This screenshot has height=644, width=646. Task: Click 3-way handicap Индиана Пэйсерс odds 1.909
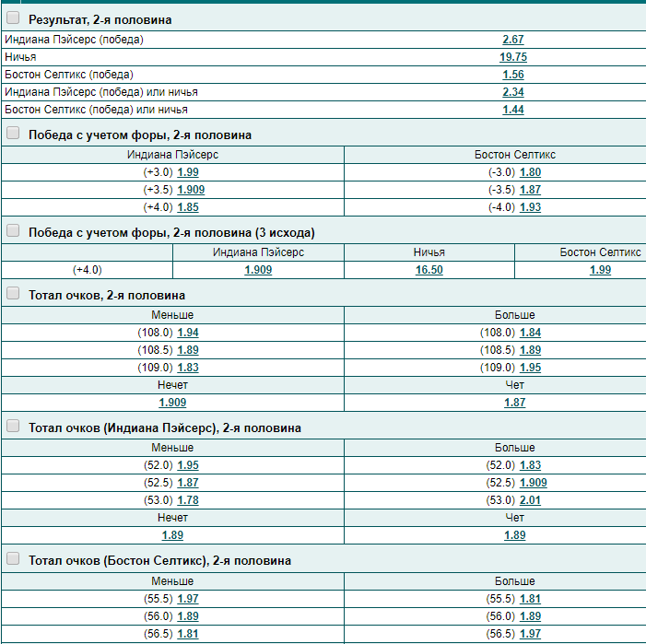tap(258, 270)
